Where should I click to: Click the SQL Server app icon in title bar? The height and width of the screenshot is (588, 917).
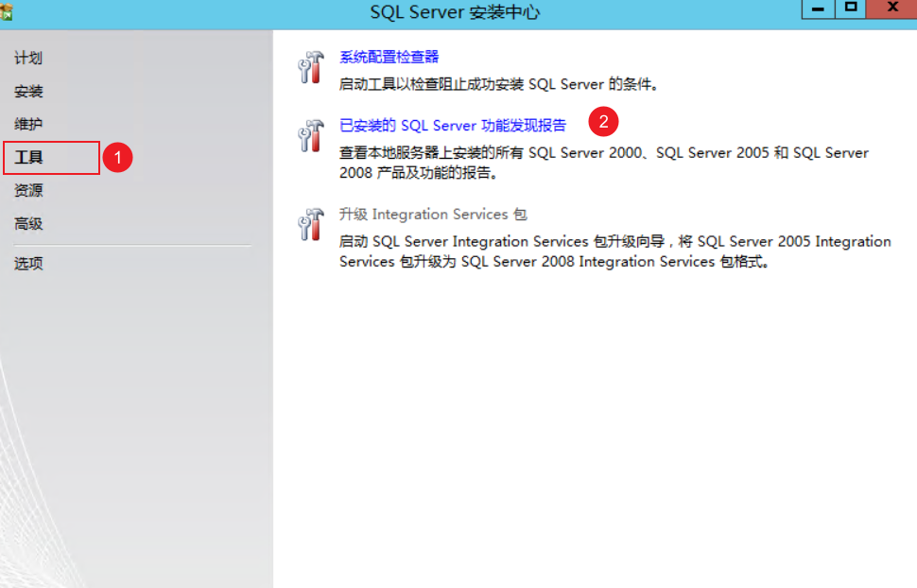coord(7,11)
